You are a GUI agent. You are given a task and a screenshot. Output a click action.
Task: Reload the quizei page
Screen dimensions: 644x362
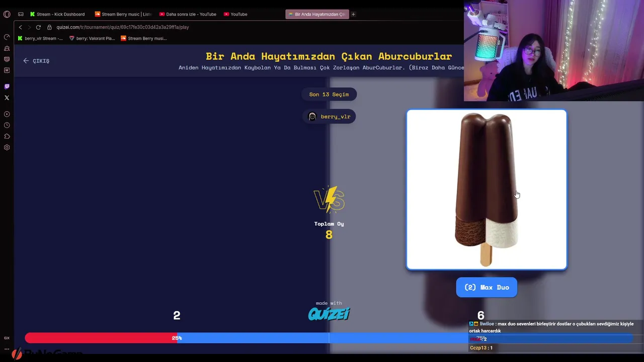tap(38, 27)
